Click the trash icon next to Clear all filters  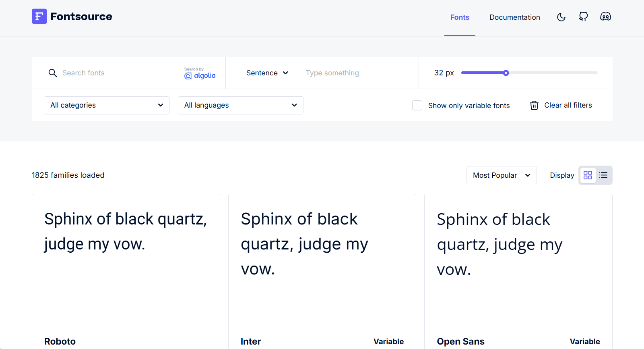pyautogui.click(x=534, y=105)
